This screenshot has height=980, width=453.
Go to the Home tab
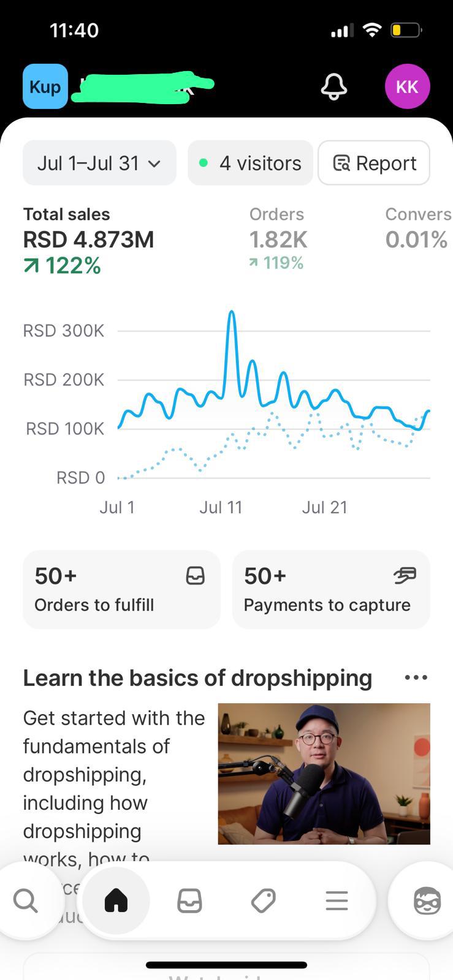point(116,901)
